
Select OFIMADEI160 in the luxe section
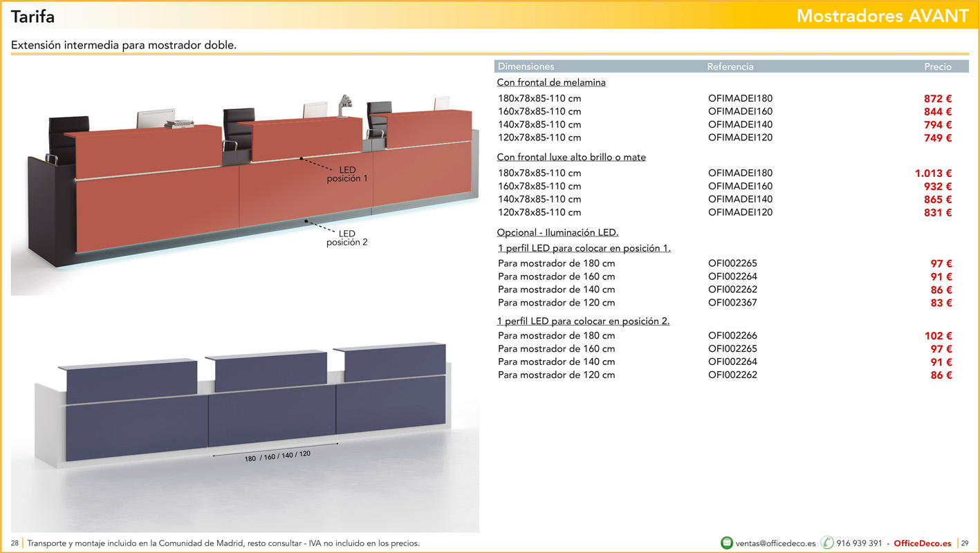pos(740,186)
